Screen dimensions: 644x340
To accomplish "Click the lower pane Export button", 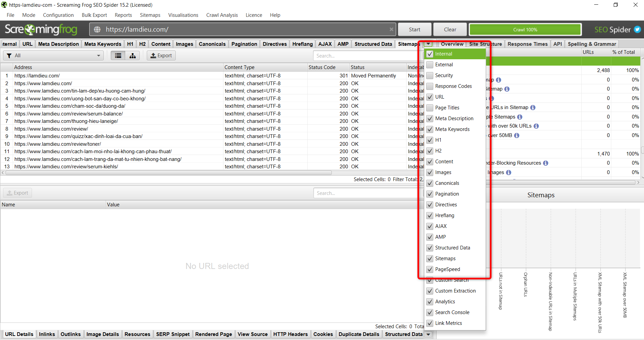I will pyautogui.click(x=18, y=193).
